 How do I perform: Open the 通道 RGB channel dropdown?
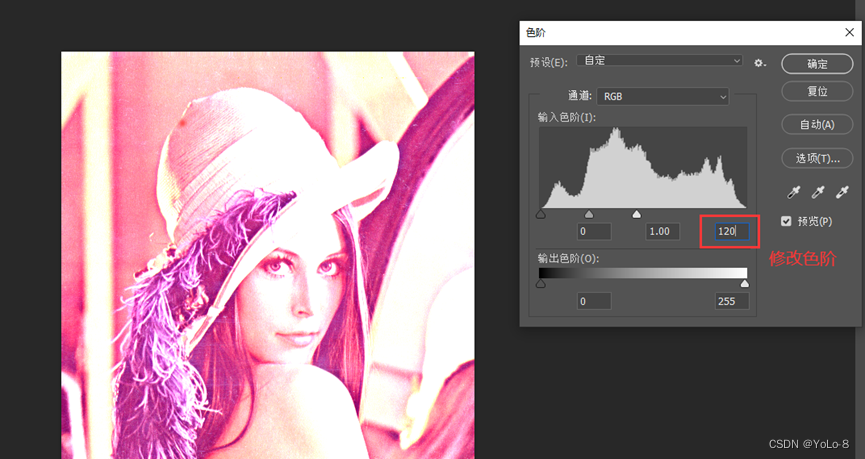pyautogui.click(x=663, y=97)
